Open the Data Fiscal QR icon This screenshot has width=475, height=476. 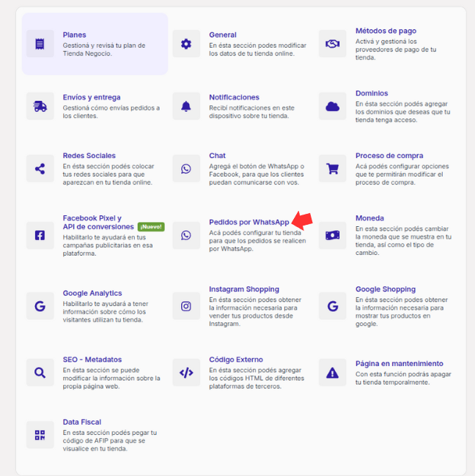[x=40, y=435]
